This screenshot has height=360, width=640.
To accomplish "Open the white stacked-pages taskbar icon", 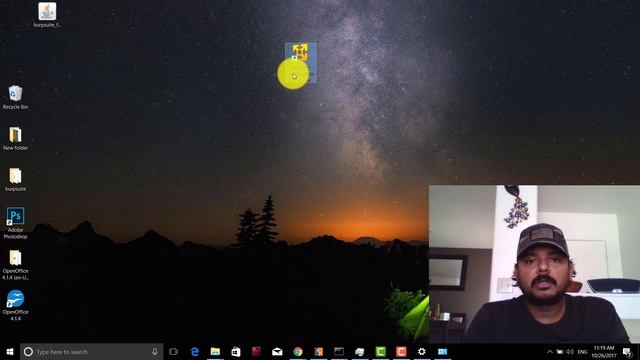I will (360, 351).
